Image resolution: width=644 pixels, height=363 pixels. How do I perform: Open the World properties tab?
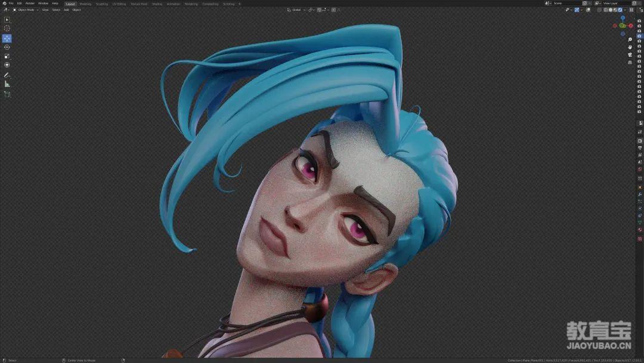coord(640,170)
